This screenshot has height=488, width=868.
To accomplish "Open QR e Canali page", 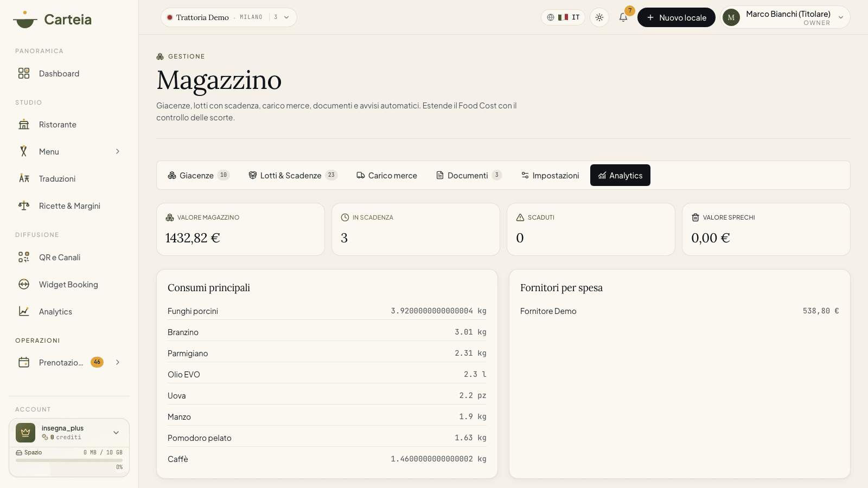I will pos(69,258).
